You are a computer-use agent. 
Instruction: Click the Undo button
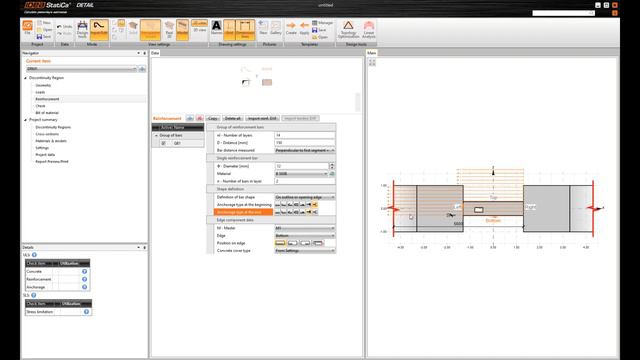(64, 27)
